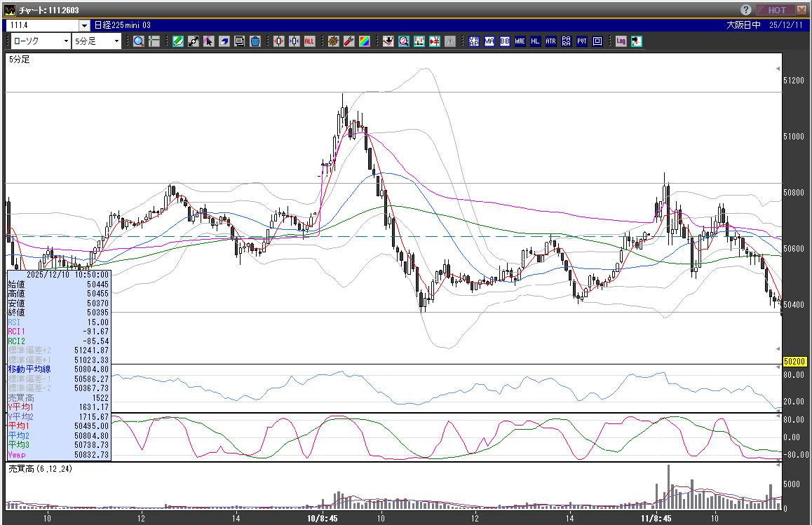Select the diagonal arrow line tool
The image size is (812, 525).
(193, 41)
